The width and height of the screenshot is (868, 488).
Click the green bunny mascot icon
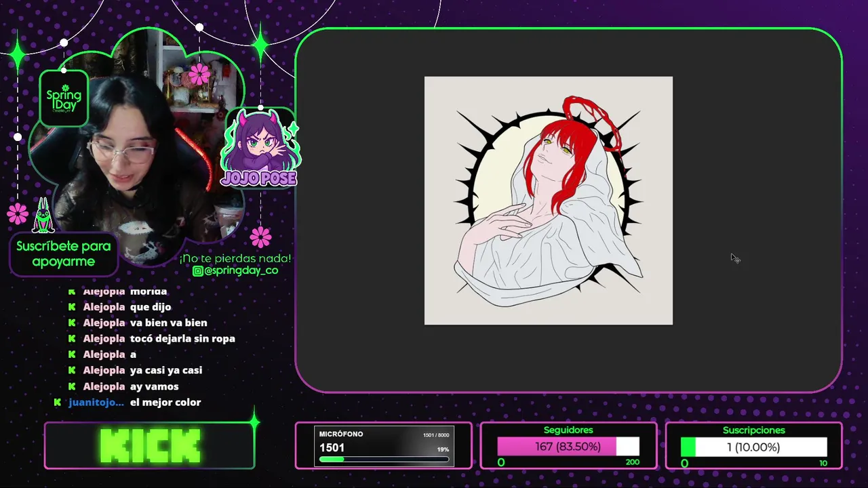[x=43, y=216]
